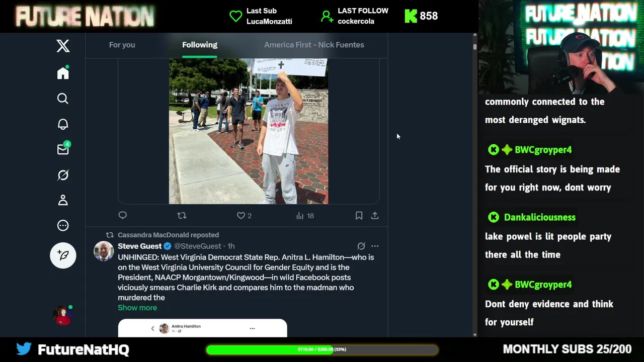
Task: Repost the photo post
Action: point(182,215)
